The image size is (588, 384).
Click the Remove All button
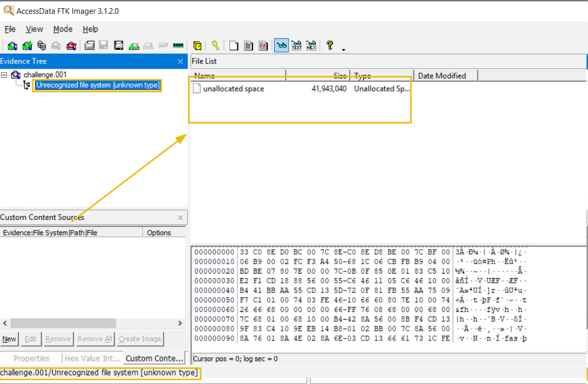coord(95,339)
